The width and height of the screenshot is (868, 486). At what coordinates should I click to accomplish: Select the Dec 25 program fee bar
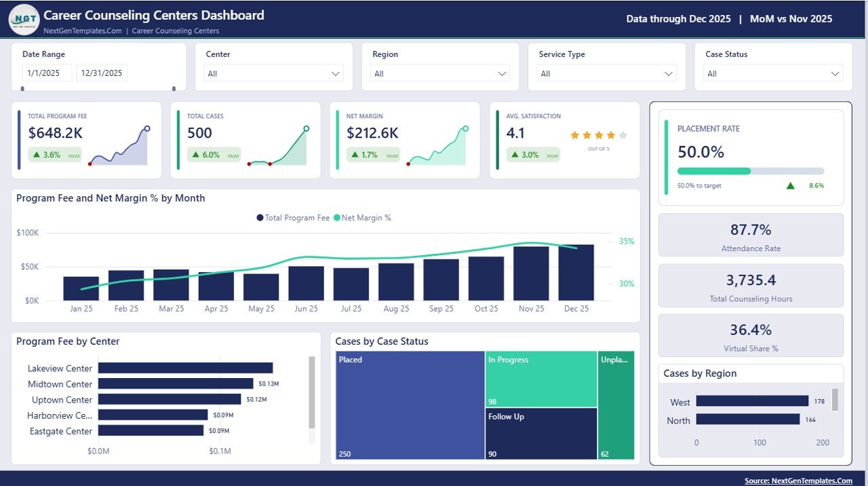[576, 272]
